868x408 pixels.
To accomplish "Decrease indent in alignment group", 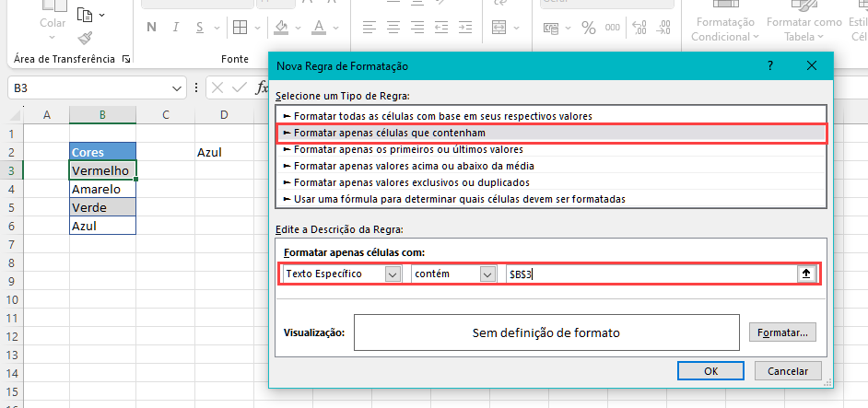I will coord(441,27).
